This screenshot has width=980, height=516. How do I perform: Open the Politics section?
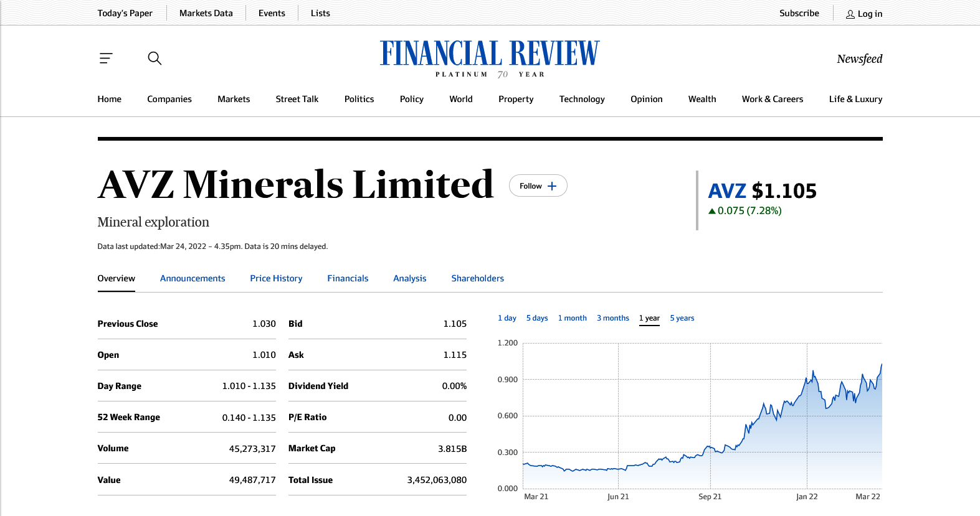click(359, 99)
